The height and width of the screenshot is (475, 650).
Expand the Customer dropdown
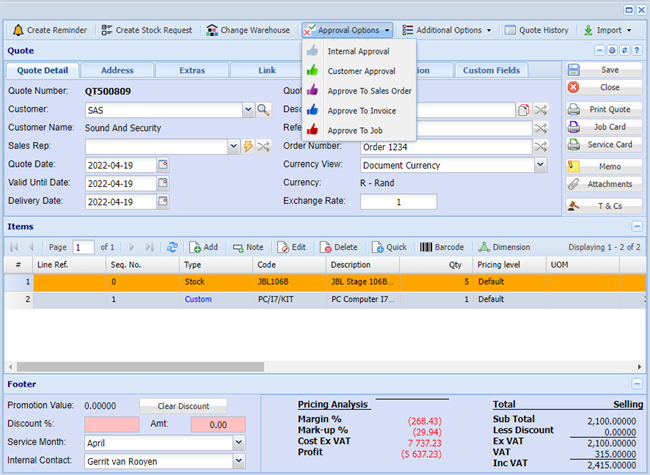click(x=247, y=110)
